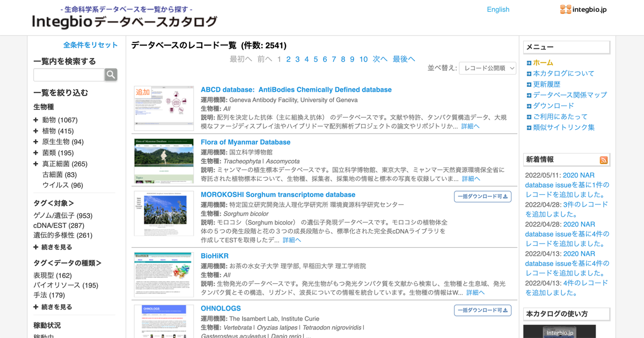The image size is (644, 338).
Task: Open Flora of Myanmar thumbnail
Action: (164, 160)
